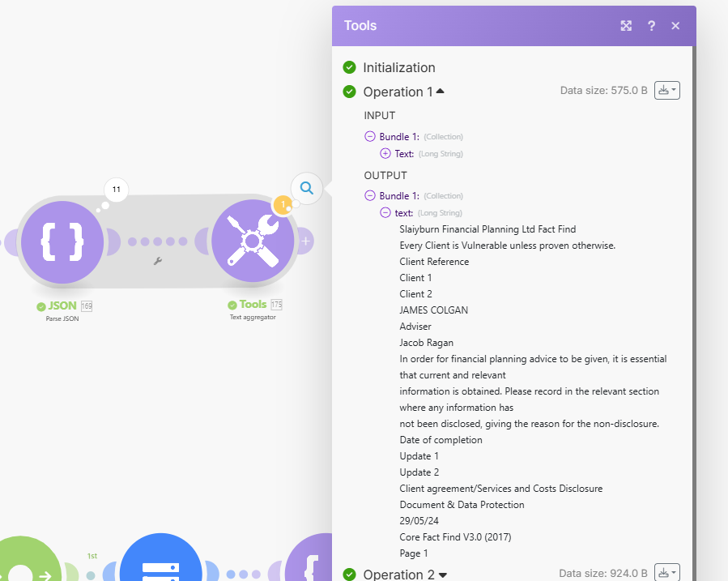Download Operation 1 output data
728x581 pixels.
(666, 90)
